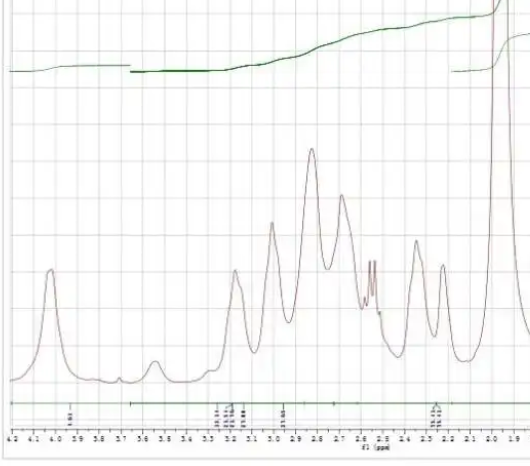Image resolution: width=530 pixels, height=466 pixels.
Task: Click the 4.2 tick label on ppm axis
Action: click(12, 439)
